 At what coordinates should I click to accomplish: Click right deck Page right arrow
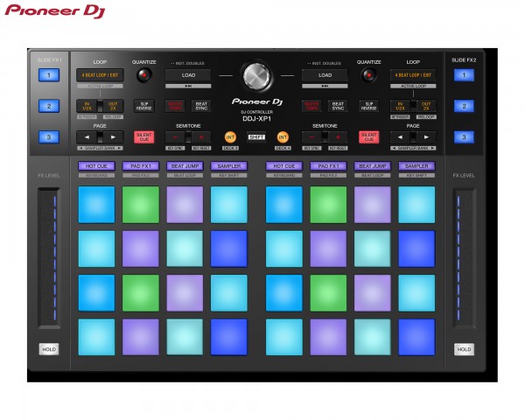(426, 137)
